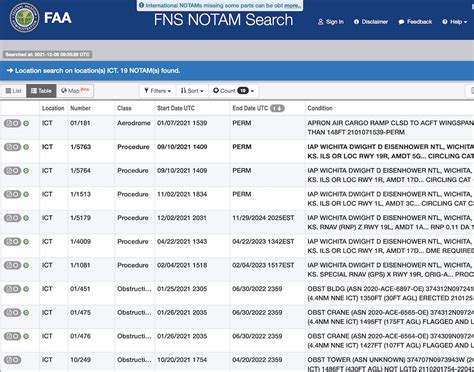
Task: Click start date 01/25/2021 2305
Action: (182, 289)
